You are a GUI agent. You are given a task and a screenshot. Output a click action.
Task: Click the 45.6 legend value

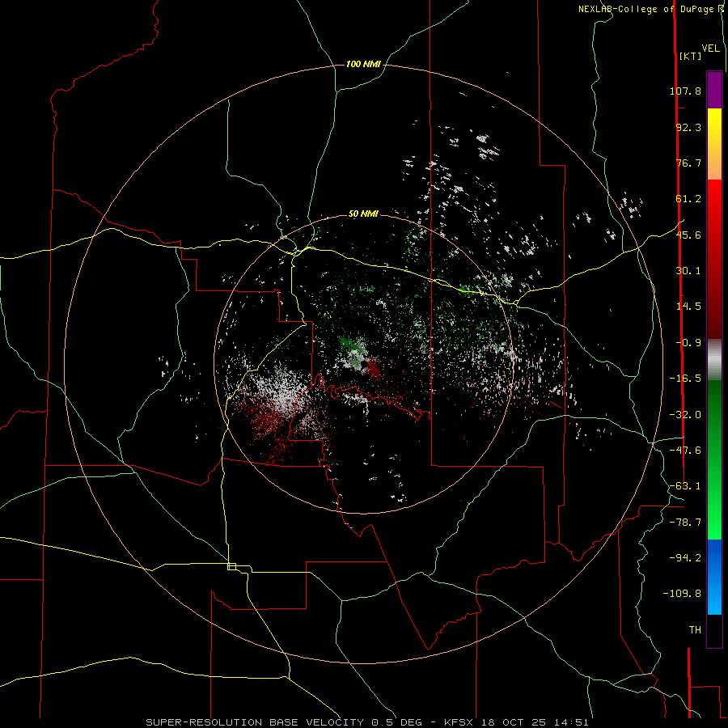pyautogui.click(x=688, y=235)
